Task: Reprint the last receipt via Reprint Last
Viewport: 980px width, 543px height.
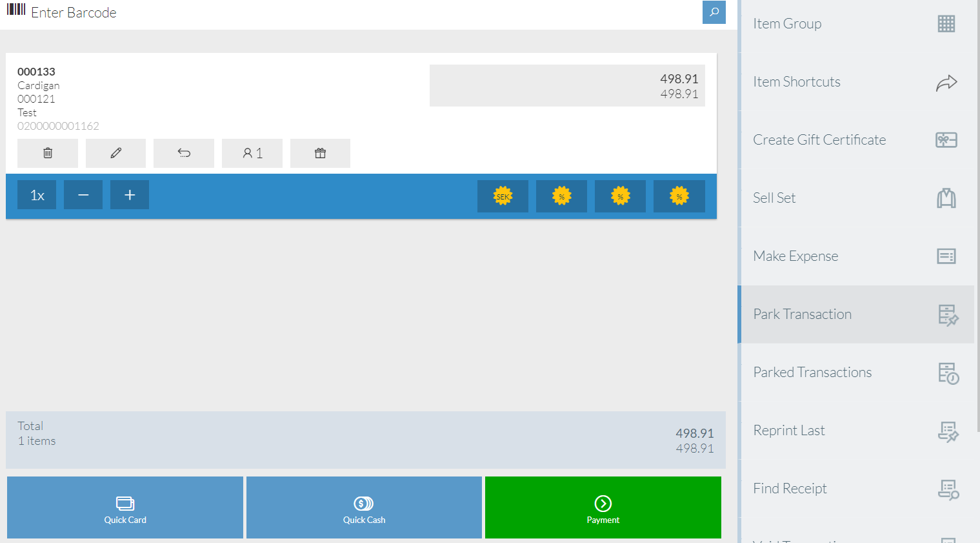Action: (x=857, y=431)
